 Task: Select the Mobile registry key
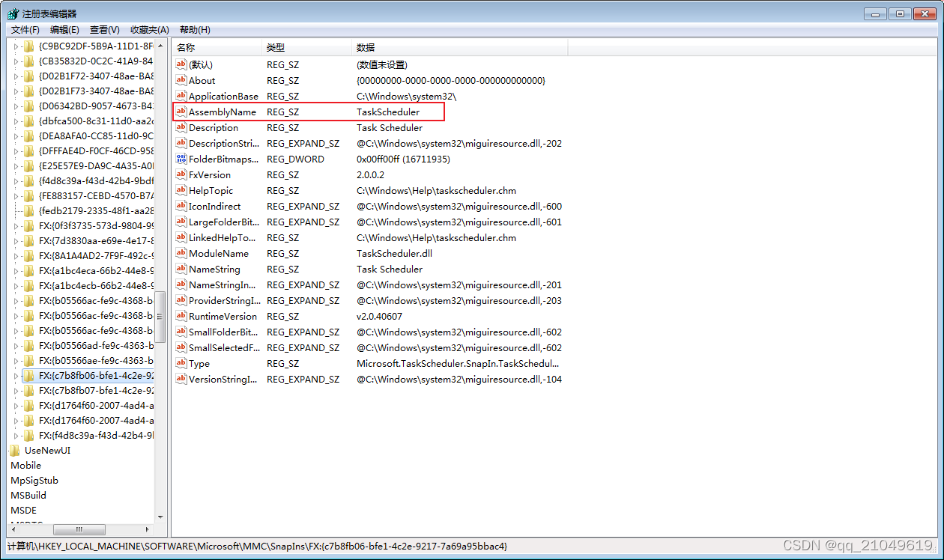(x=25, y=465)
